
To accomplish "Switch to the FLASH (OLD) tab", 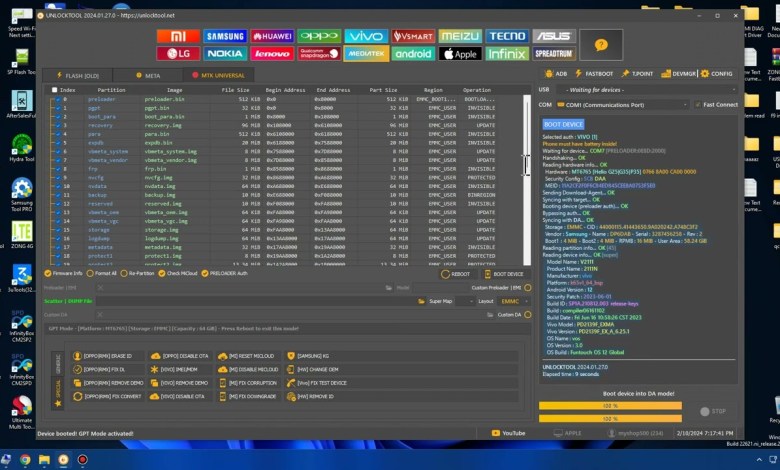I will [x=76, y=75].
